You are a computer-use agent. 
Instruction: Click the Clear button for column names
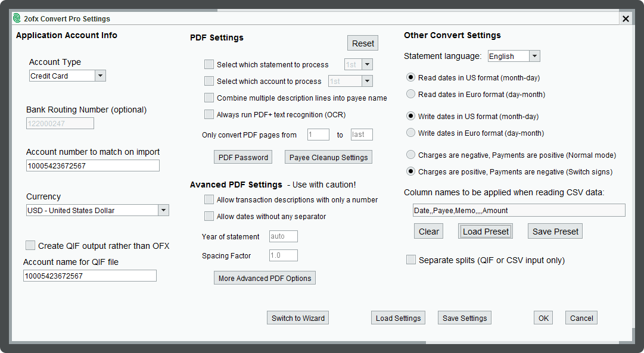[429, 231]
